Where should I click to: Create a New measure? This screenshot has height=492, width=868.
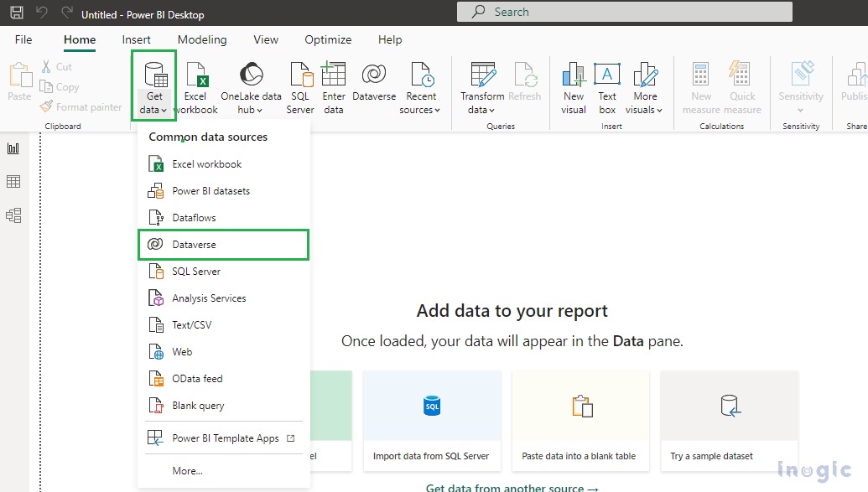click(x=700, y=84)
